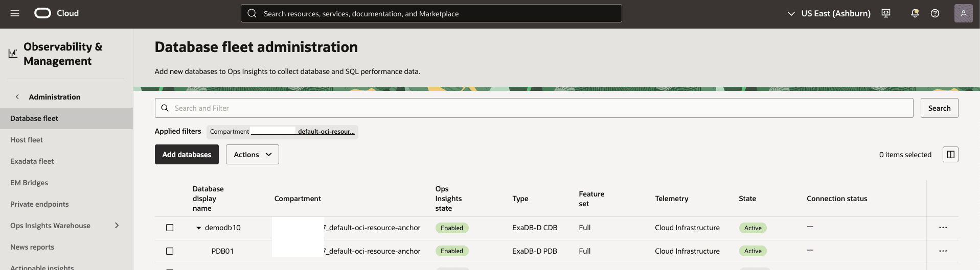Expand Ops Insights Warehouse submenu
Screen dimensions: 980x270
(117, 226)
